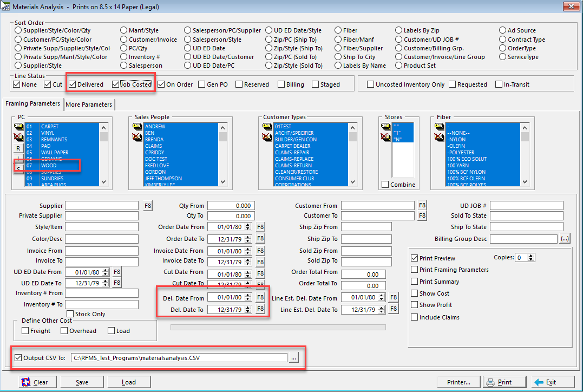Screen dimensions: 583x392
Task: Click deselect-all icon for Stores
Action: click(x=385, y=137)
